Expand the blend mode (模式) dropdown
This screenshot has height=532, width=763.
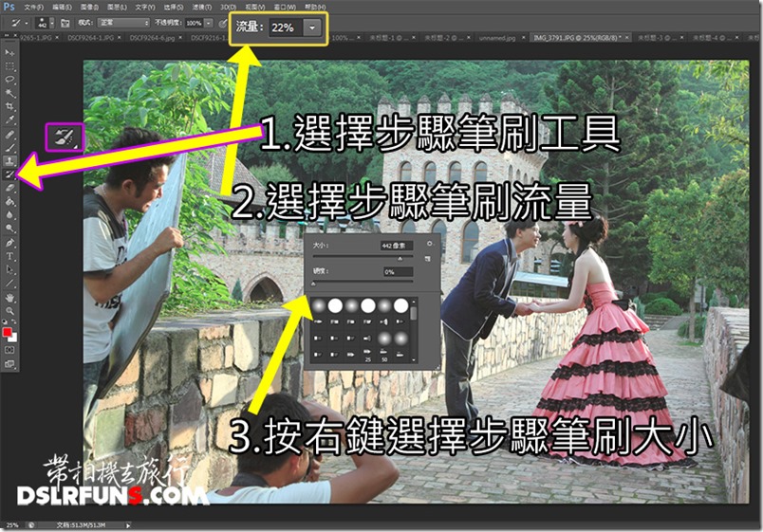121,22
